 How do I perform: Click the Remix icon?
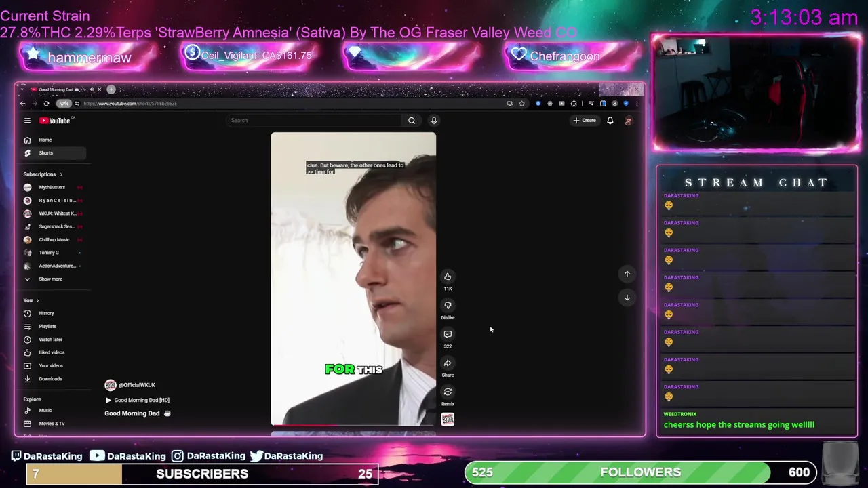448,392
